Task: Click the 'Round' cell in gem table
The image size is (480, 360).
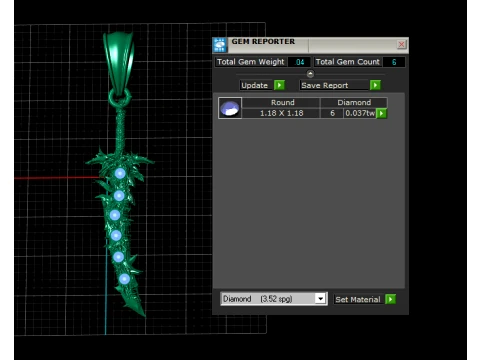Action: [x=281, y=102]
